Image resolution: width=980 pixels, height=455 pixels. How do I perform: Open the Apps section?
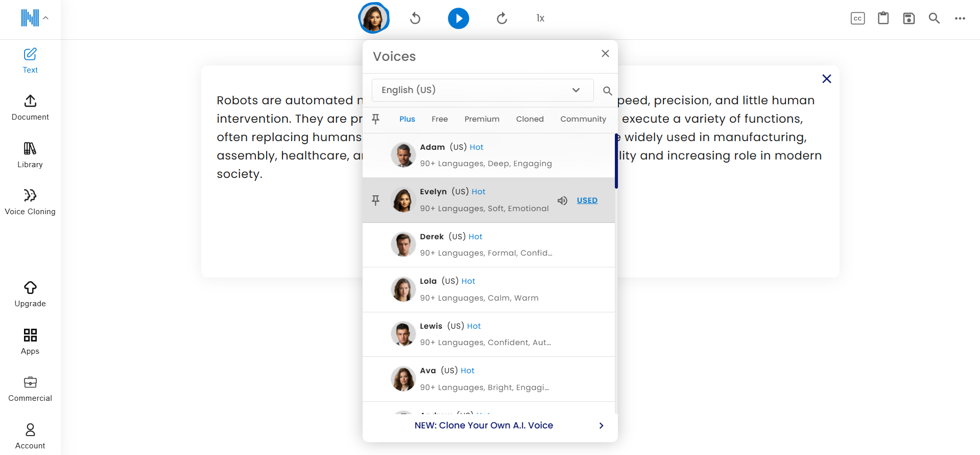30,342
